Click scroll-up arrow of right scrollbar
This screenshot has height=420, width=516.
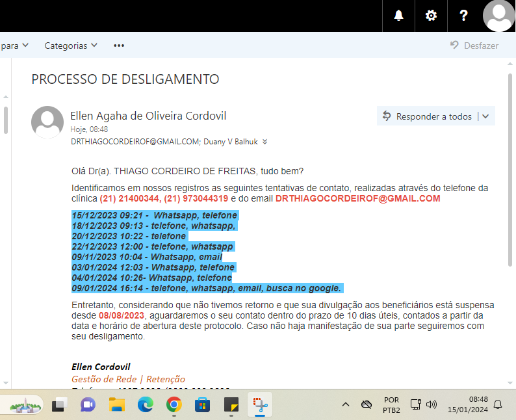510,64
